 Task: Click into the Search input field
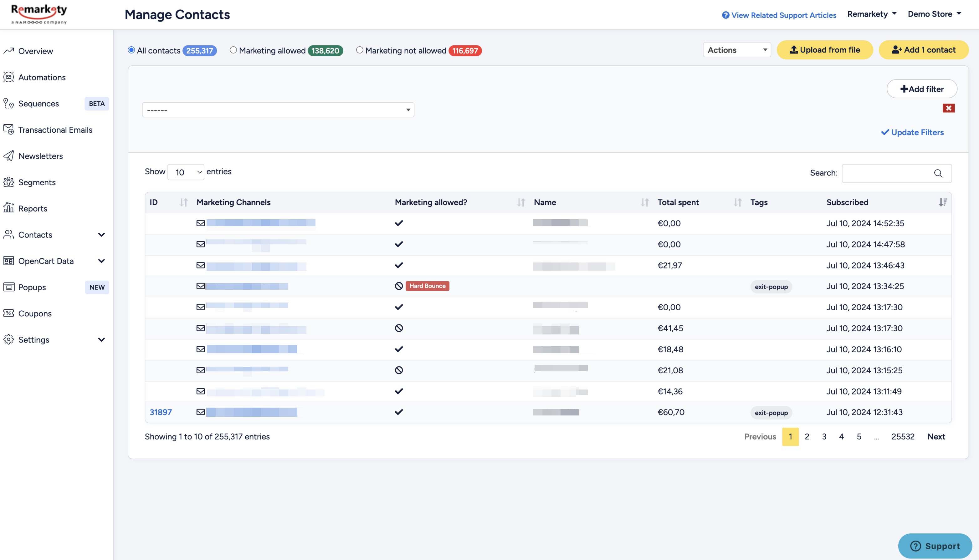[897, 173]
